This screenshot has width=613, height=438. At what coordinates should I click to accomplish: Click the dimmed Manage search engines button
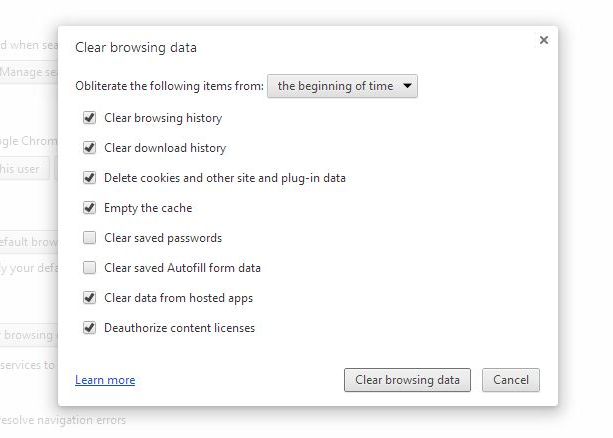tap(30, 72)
